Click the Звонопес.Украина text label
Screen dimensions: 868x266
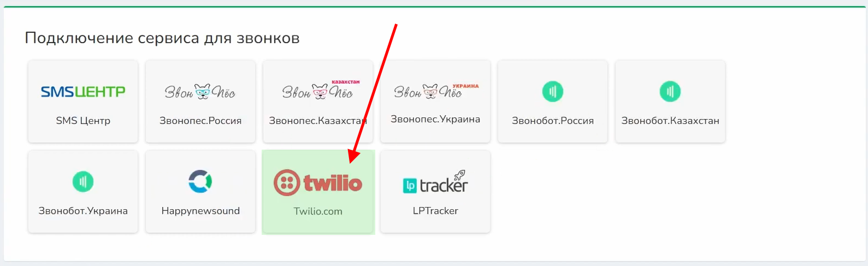tap(435, 119)
